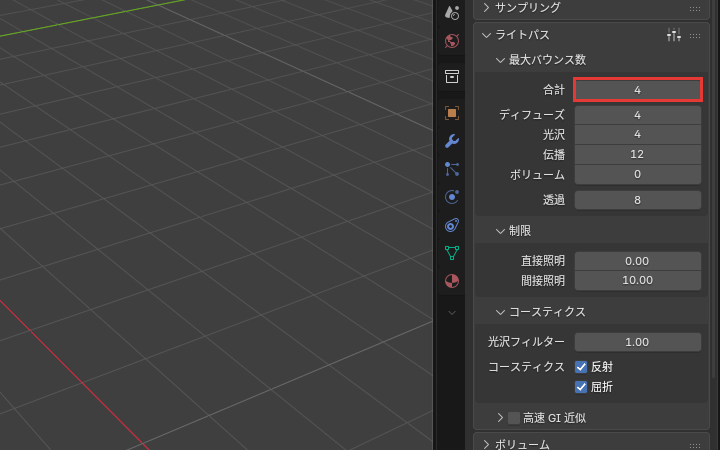Click the down arrow below the tabs
Screen dimensions: 720x450
click(452, 313)
